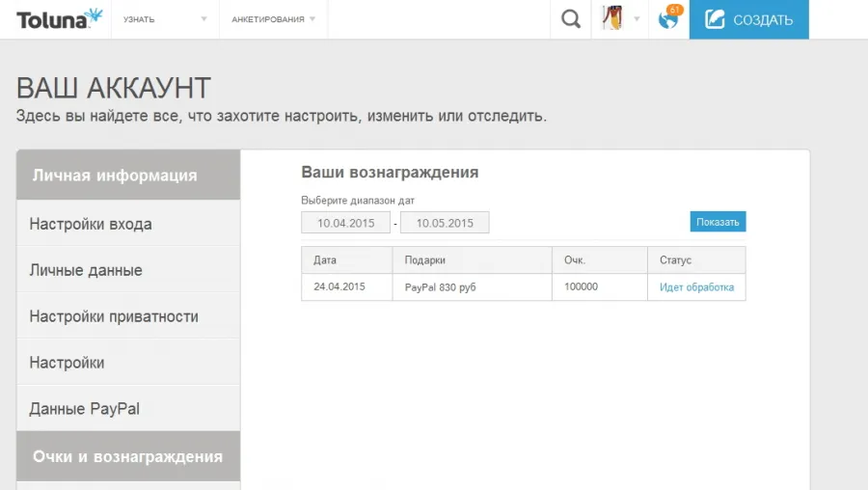
Task: Click the Очк. column header
Action: pos(600,259)
